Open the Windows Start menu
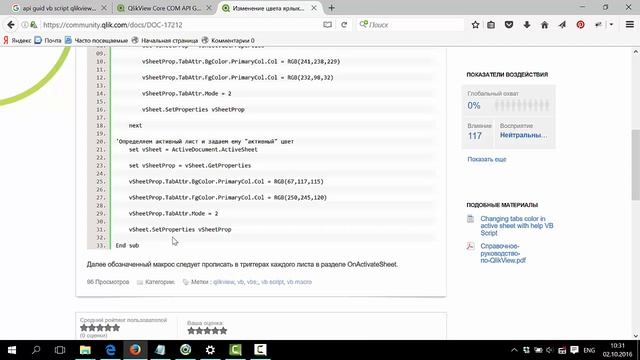640x360 pixels. coord(11,350)
